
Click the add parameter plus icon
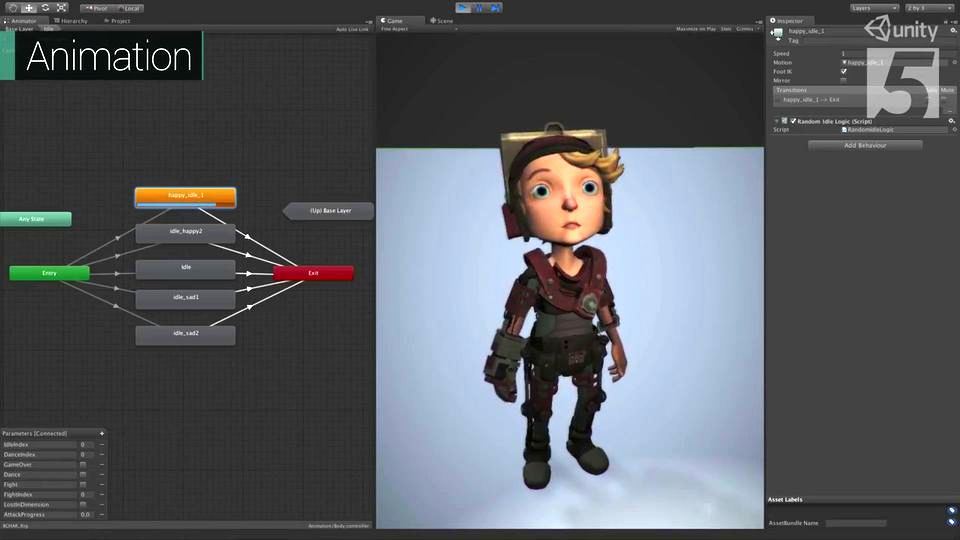(x=101, y=433)
